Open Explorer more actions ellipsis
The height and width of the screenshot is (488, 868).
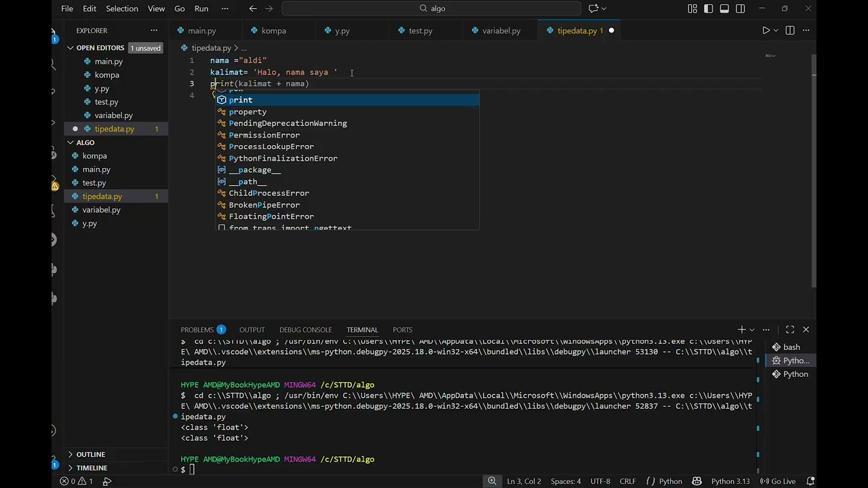click(154, 30)
